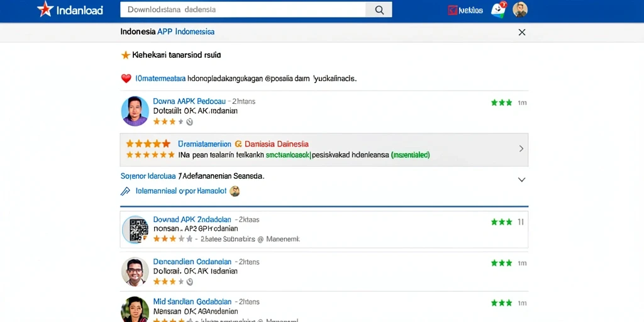Click the green smctianloaeok text
Image resolution: width=644 pixels, height=322 pixels.
[x=288, y=155]
